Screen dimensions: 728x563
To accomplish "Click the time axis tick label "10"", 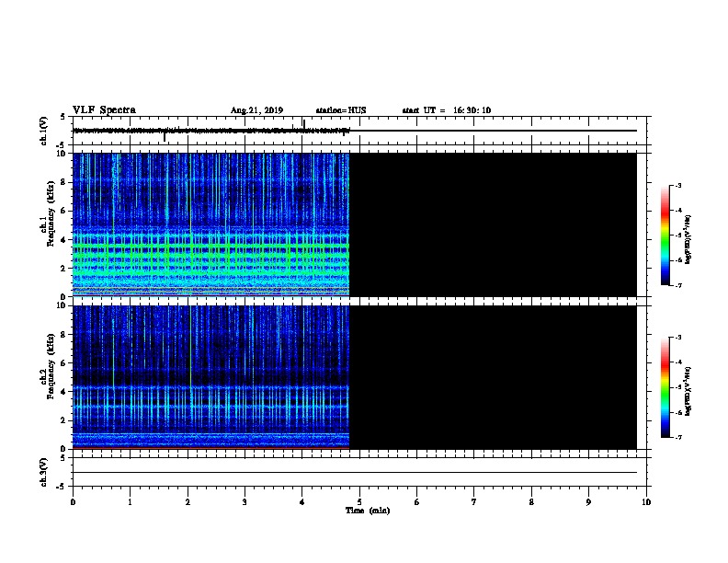I will [x=646, y=502].
